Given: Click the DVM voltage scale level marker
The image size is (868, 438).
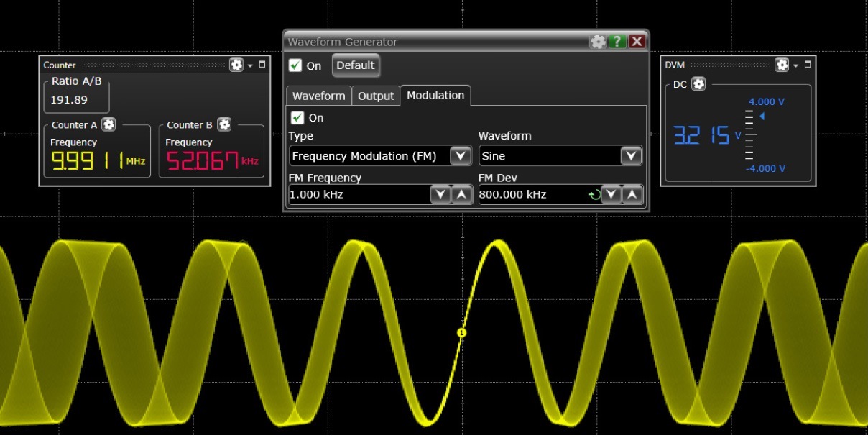Looking at the screenshot, I should click(762, 117).
